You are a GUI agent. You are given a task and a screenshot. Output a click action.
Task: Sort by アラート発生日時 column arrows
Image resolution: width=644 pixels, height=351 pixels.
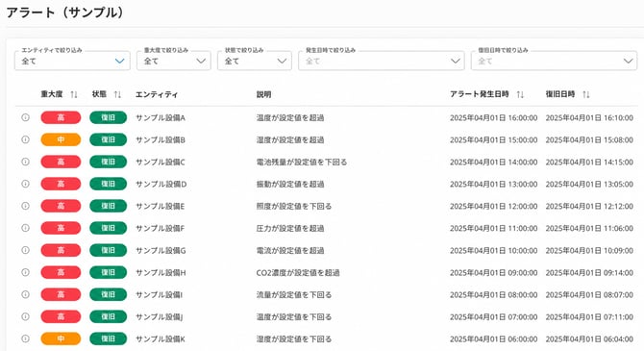coord(520,94)
